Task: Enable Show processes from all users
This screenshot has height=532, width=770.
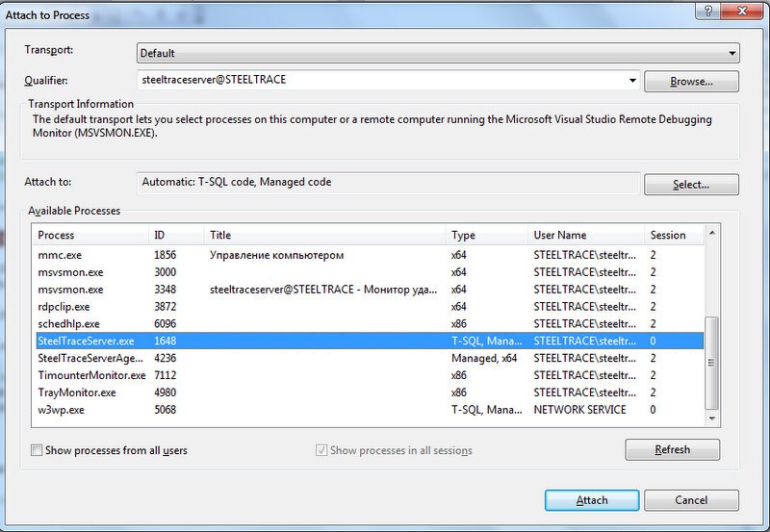Action: coord(38,450)
